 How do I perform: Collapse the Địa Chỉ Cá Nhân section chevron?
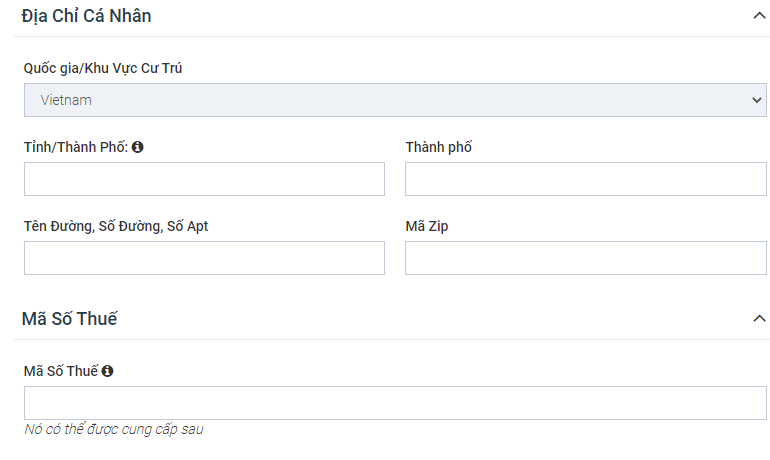click(757, 16)
